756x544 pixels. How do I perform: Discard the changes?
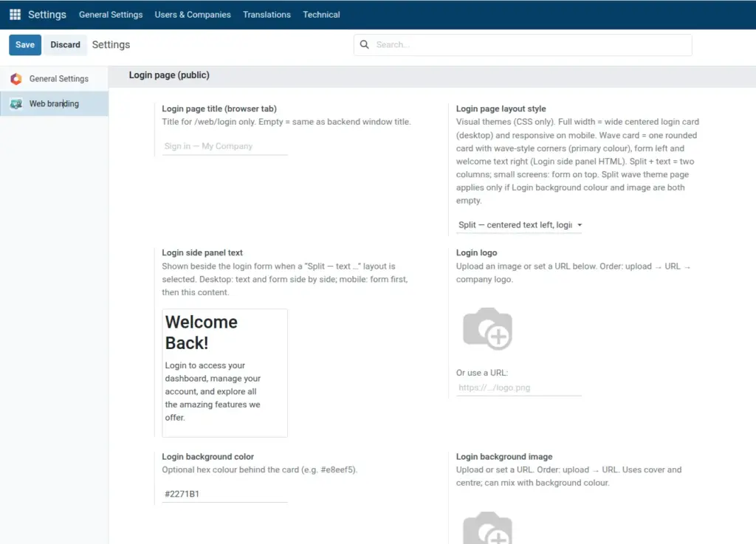65,45
